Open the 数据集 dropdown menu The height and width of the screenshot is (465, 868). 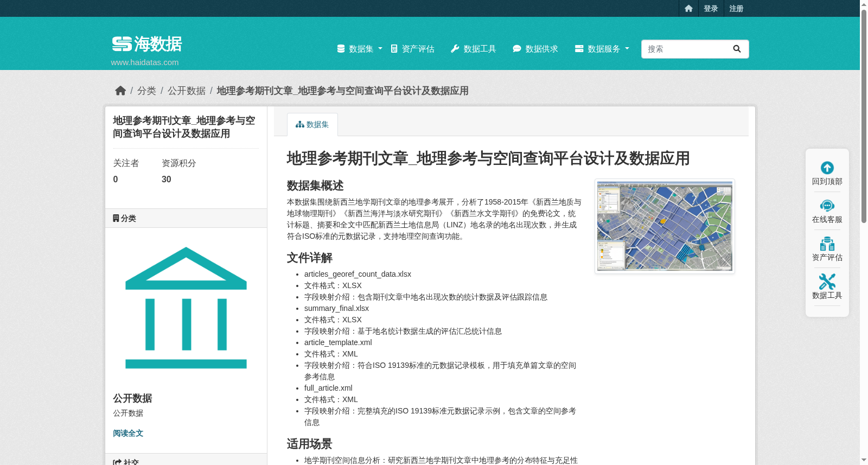coord(360,49)
